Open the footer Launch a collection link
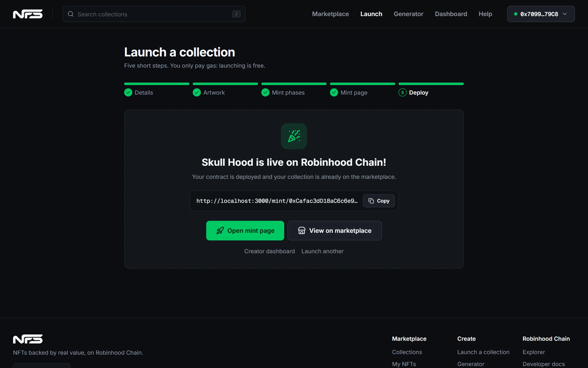Image resolution: width=588 pixels, height=368 pixels. (483, 352)
